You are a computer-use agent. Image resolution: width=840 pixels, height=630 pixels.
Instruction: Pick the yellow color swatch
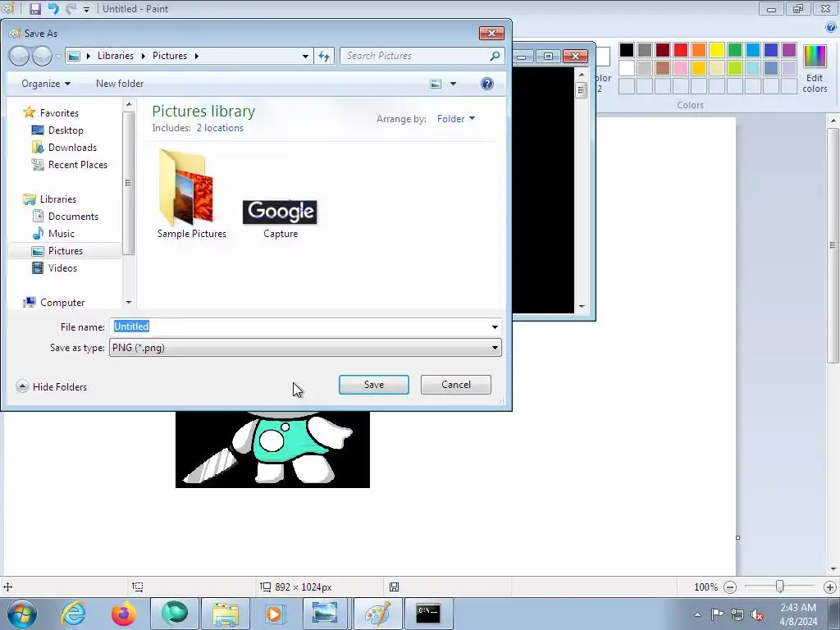(x=716, y=50)
